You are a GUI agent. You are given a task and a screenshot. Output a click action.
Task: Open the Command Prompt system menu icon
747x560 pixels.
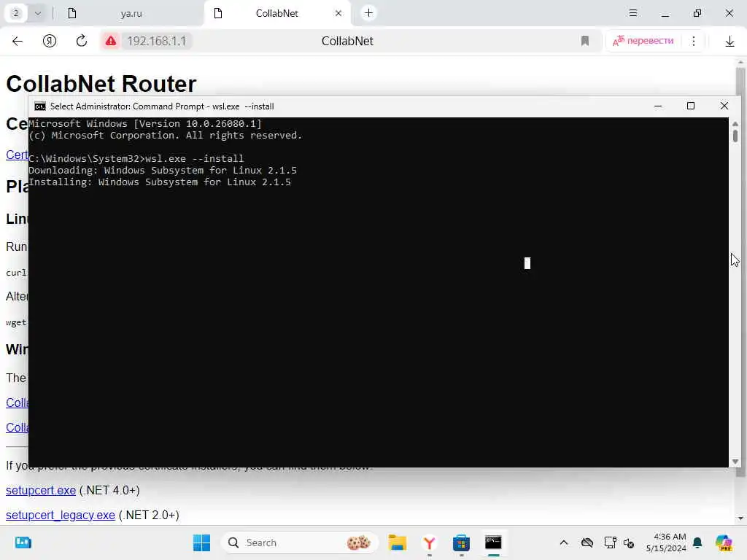pos(40,106)
